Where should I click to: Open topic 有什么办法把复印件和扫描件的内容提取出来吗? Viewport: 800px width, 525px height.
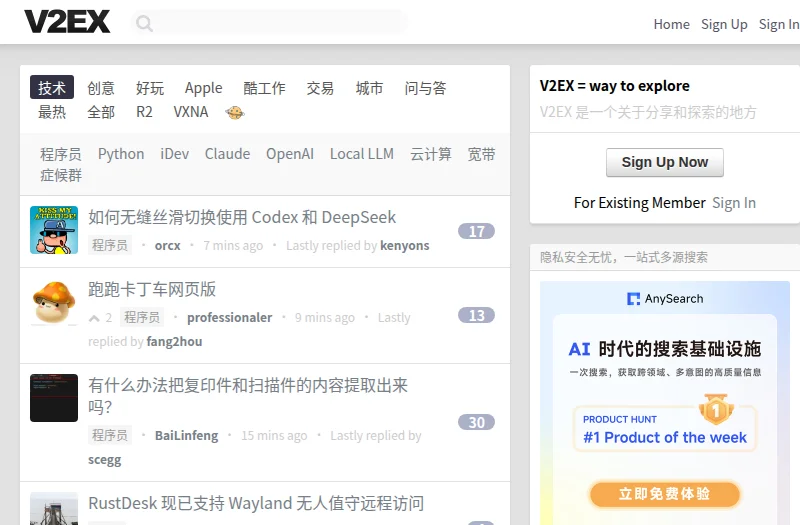pyautogui.click(x=248, y=396)
